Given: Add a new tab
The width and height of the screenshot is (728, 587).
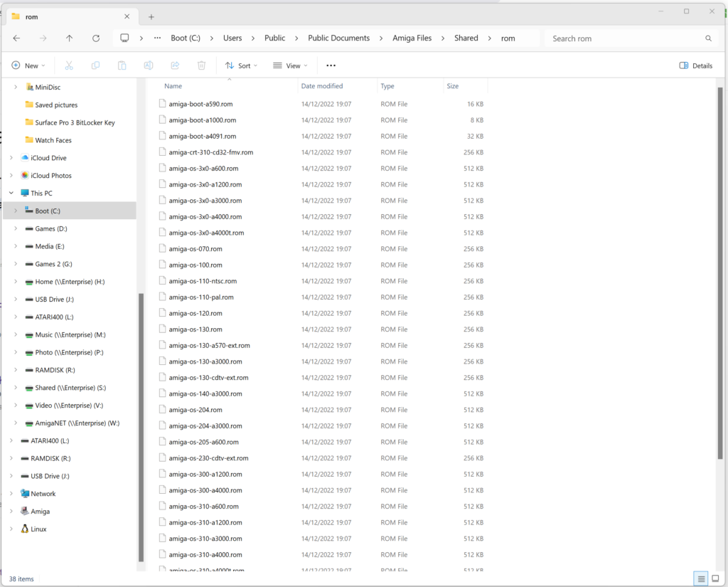Looking at the screenshot, I should (x=151, y=17).
